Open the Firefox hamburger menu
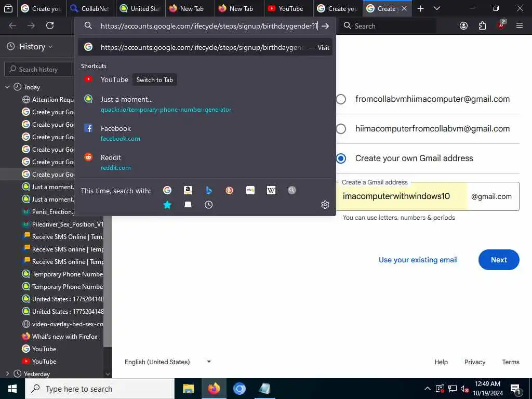 click(x=520, y=25)
